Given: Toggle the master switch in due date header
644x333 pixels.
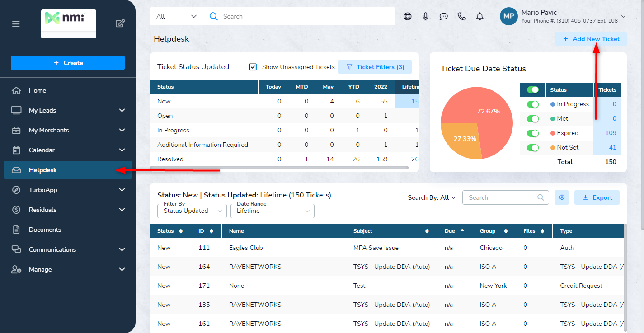Looking at the screenshot, I should pos(533,89).
